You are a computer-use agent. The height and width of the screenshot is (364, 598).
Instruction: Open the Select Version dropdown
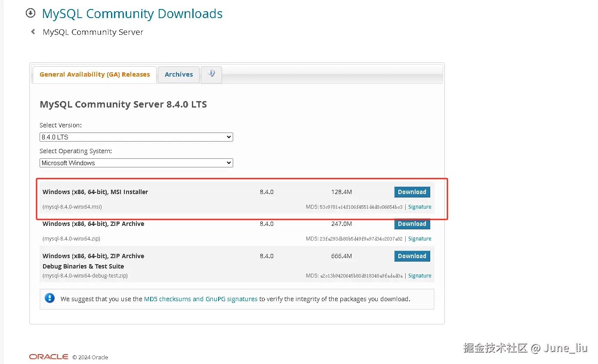(x=136, y=137)
